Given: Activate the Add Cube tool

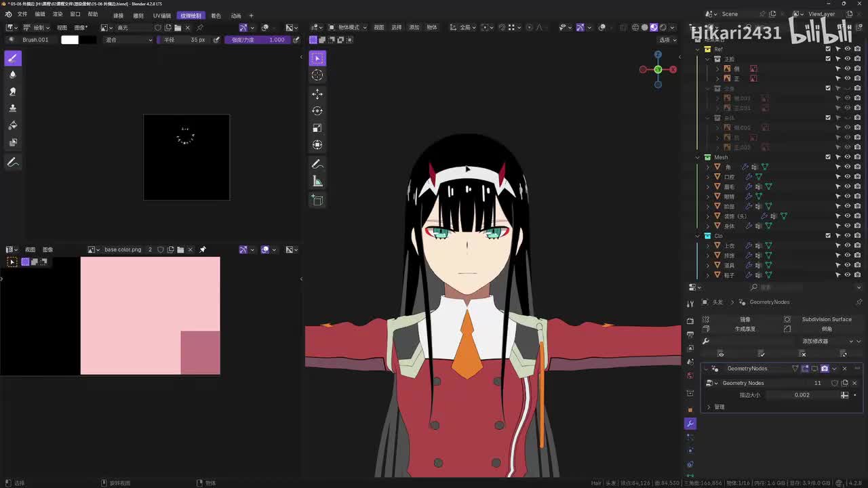Looking at the screenshot, I should coord(317,200).
